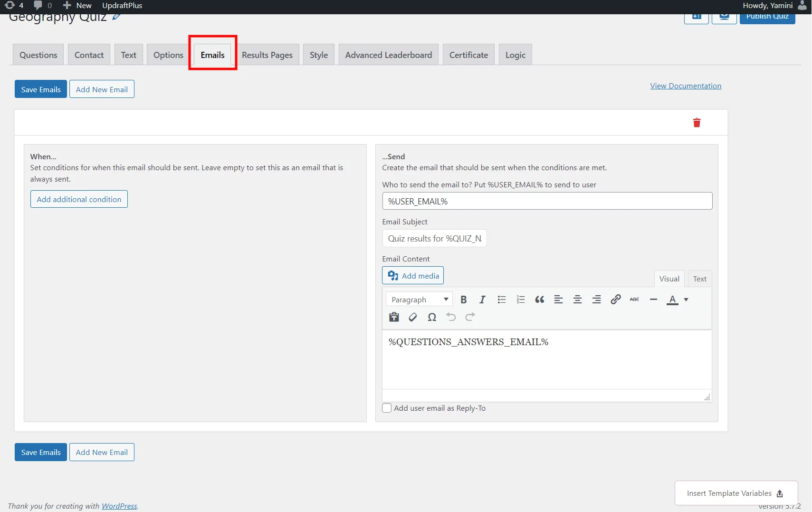The width and height of the screenshot is (812, 512).
Task: Insert a hyperlink using the link icon
Action: tap(616, 299)
